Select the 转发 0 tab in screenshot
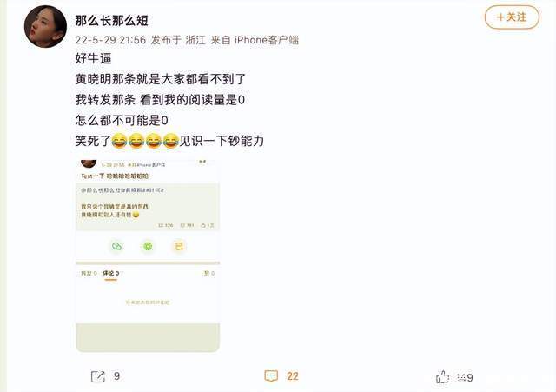Image resolution: width=556 pixels, height=392 pixels. [x=89, y=273]
